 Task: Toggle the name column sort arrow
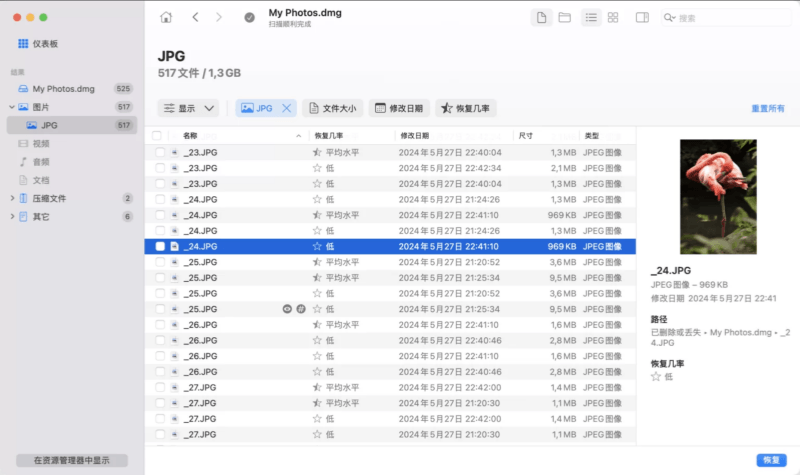298,136
